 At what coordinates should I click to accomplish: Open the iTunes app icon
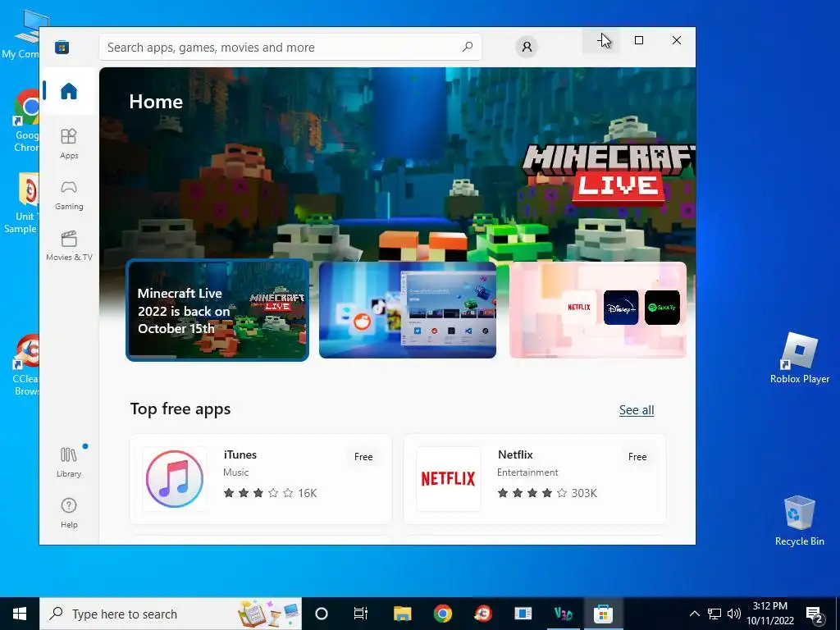point(175,479)
